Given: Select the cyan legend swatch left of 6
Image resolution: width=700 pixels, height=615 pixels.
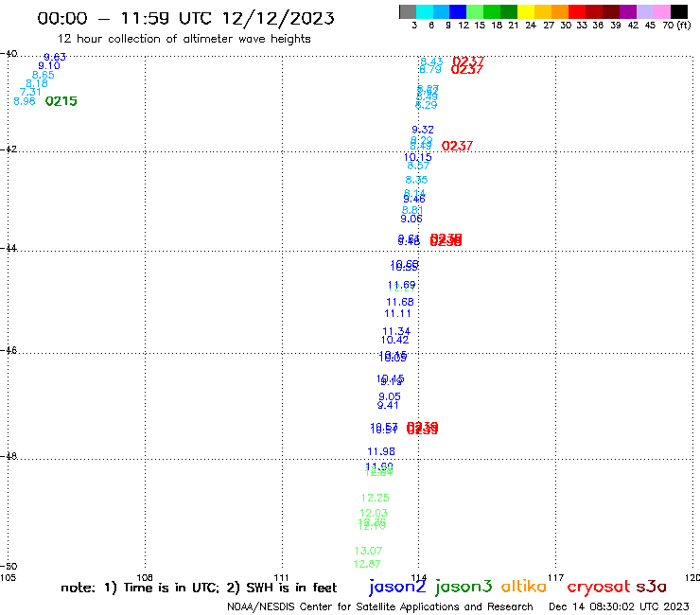Looking at the screenshot, I should click(425, 11).
